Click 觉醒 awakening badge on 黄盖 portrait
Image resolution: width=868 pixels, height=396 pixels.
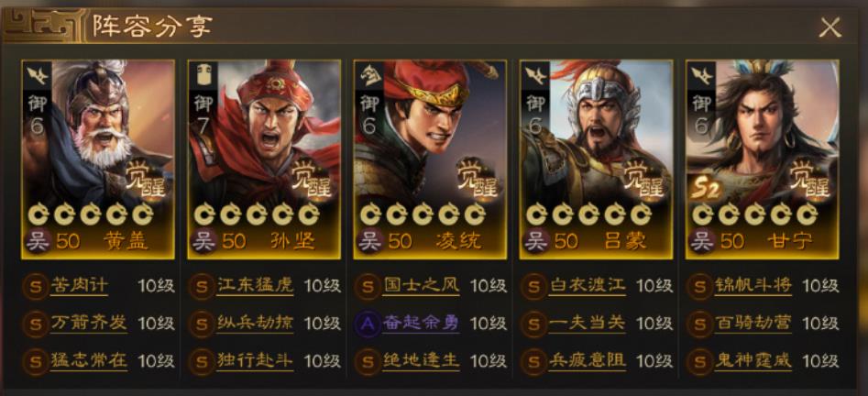pyautogui.click(x=147, y=179)
